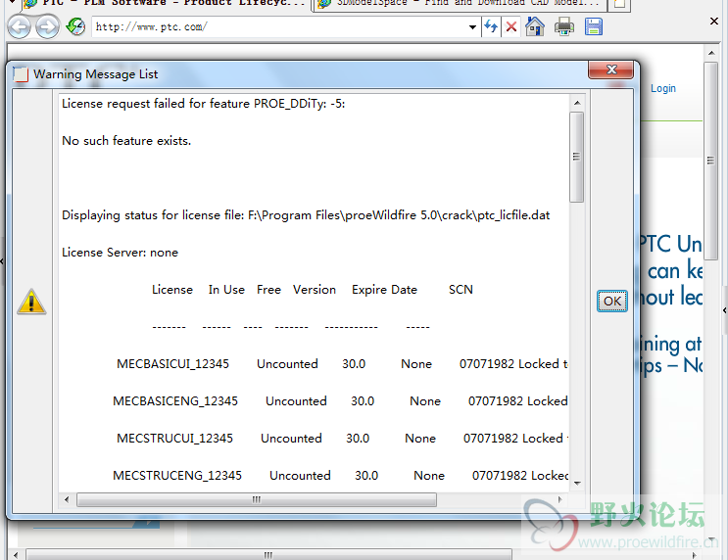Click the Print icon in browser toolbar
Viewport: 728px width, 560px height.
[x=564, y=26]
